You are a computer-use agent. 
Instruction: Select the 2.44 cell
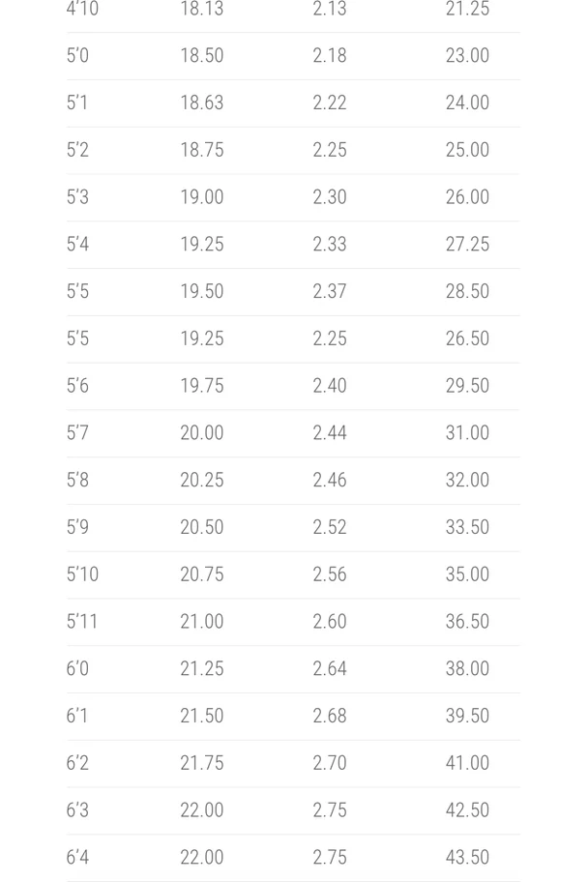pos(329,433)
